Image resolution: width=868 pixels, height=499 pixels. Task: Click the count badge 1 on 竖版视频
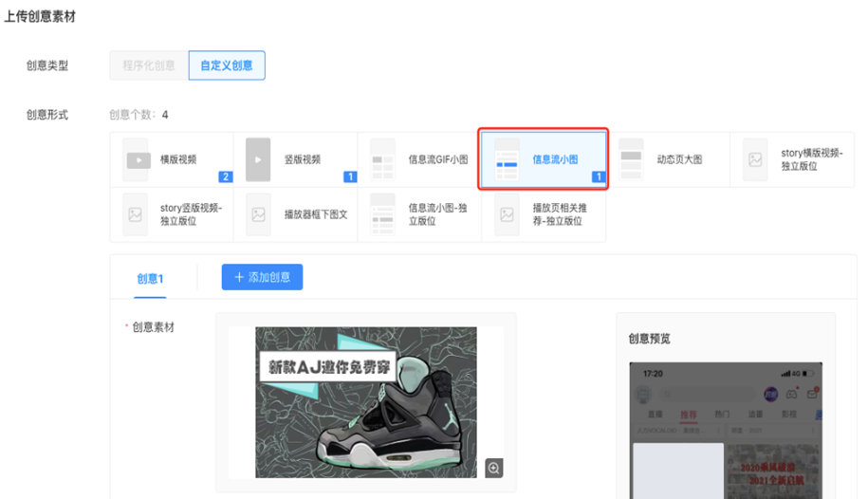350,176
